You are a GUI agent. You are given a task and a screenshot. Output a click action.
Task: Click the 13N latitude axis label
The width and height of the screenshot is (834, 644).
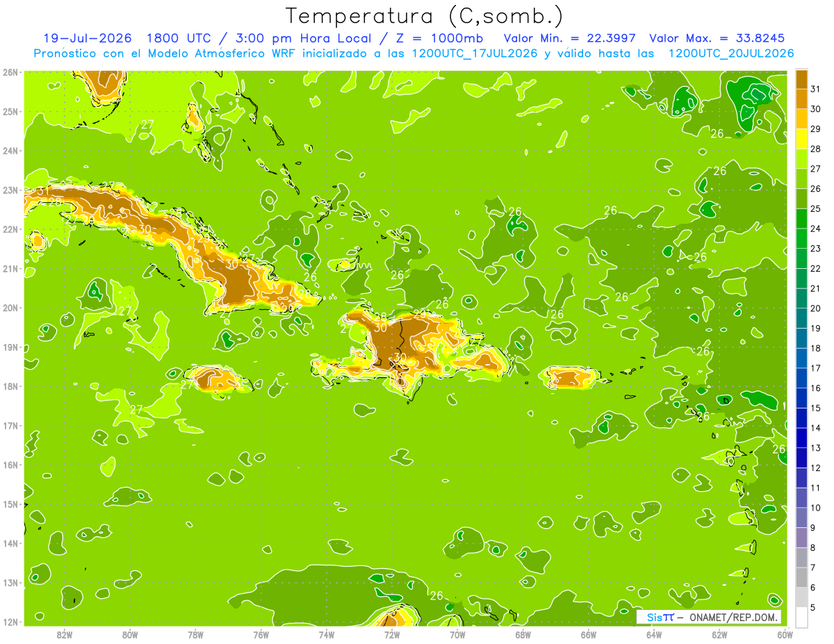(x=10, y=582)
